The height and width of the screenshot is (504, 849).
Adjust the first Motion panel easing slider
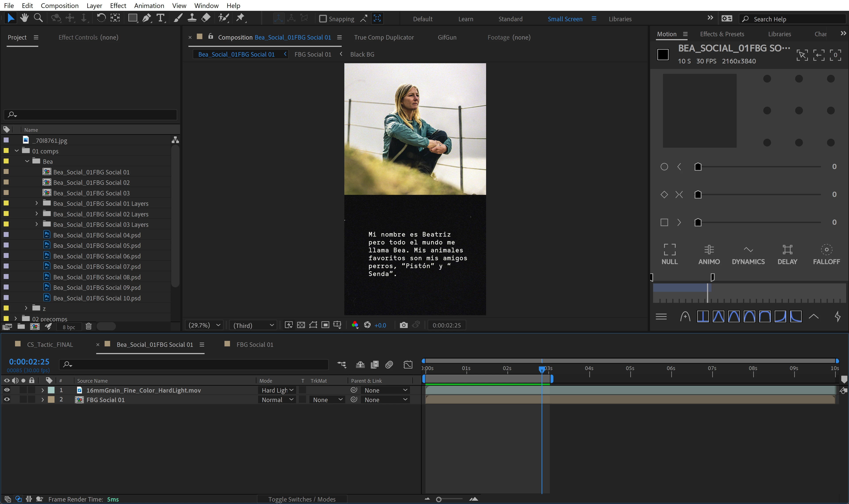pyautogui.click(x=698, y=167)
